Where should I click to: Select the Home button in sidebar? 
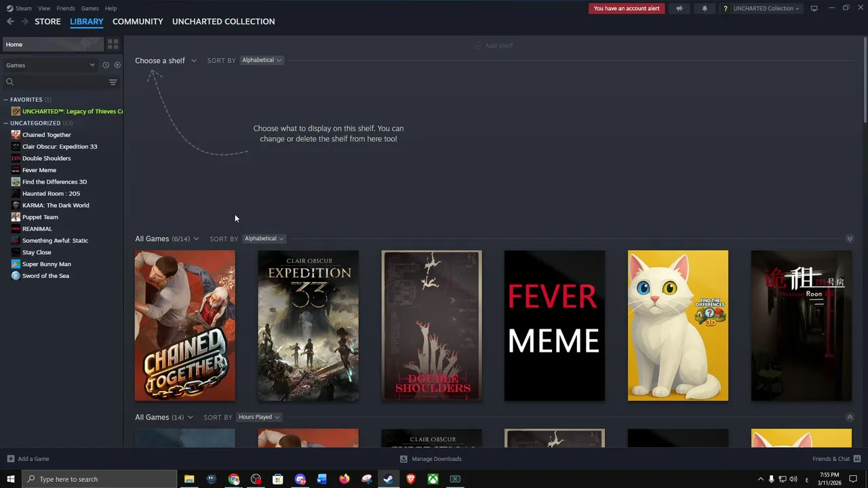[x=53, y=44]
